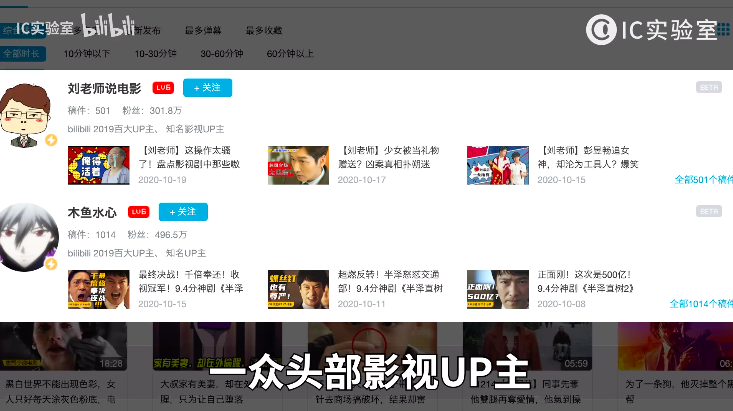Image resolution: width=733 pixels, height=411 pixels.
Task: Sort results by 最多收藏
Action: (x=264, y=31)
